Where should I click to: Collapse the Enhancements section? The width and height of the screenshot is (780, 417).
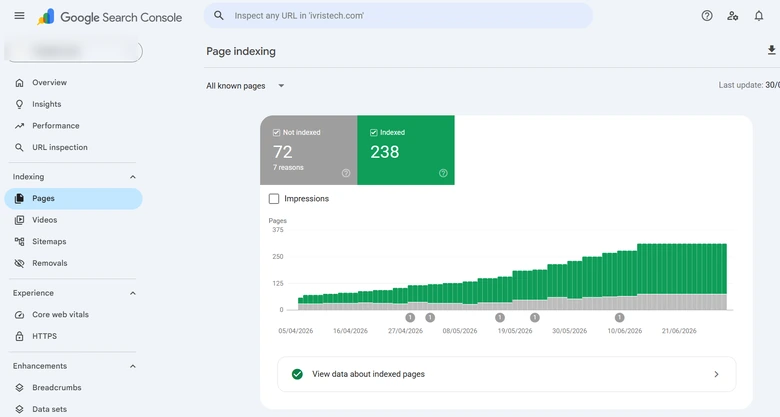(133, 366)
